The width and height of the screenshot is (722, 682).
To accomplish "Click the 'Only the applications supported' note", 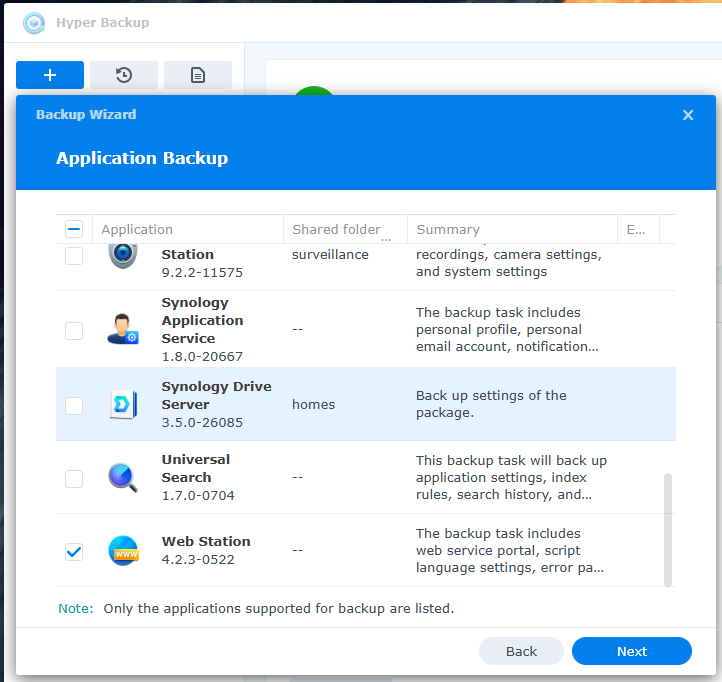I will click(279, 608).
